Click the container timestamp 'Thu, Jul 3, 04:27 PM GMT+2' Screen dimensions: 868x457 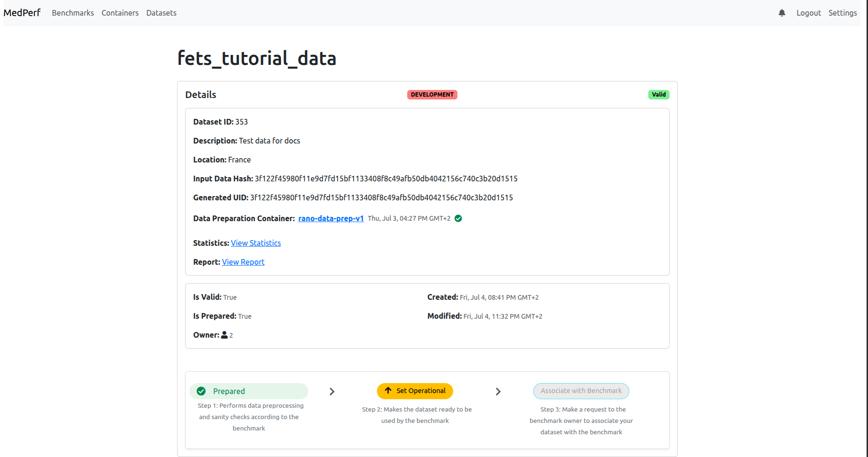click(x=409, y=218)
